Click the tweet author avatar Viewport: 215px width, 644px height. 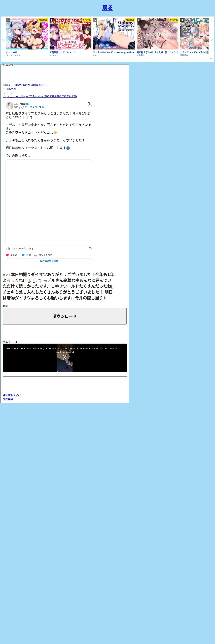pyautogui.click(x=9, y=105)
